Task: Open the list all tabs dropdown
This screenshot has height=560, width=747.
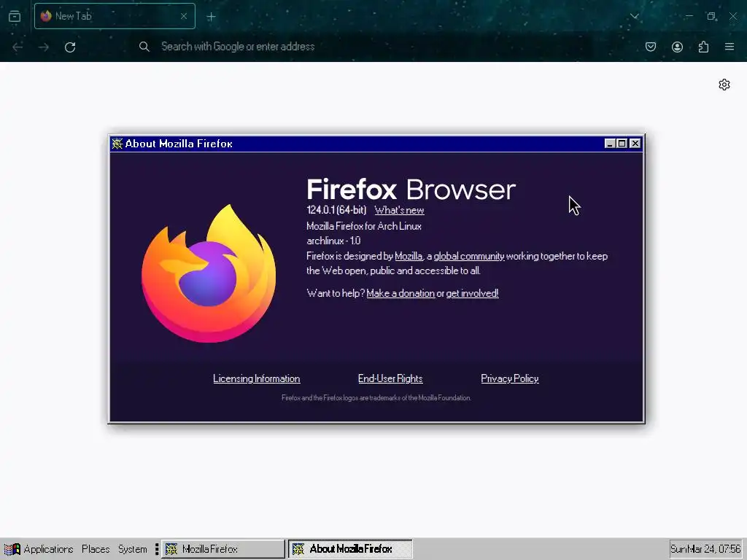Action: (x=634, y=16)
